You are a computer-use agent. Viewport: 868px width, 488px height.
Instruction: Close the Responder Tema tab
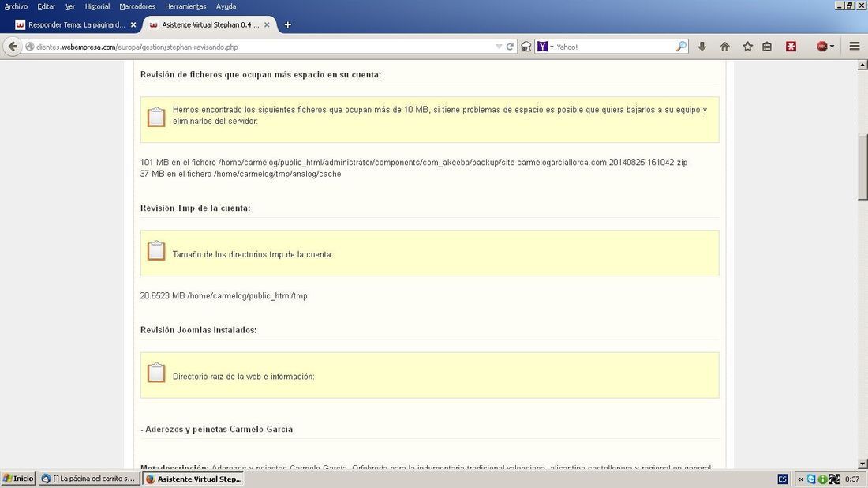click(x=133, y=25)
